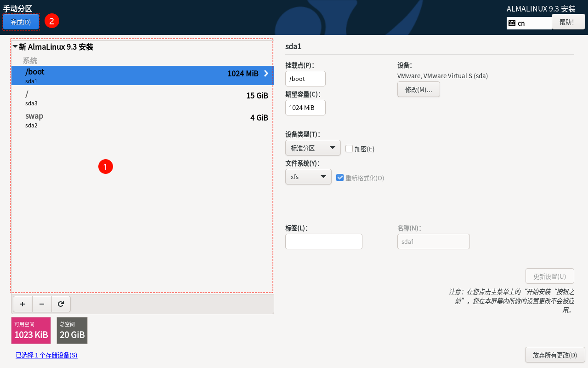
Task: Click the add partition plus icon
Action: [23, 304]
